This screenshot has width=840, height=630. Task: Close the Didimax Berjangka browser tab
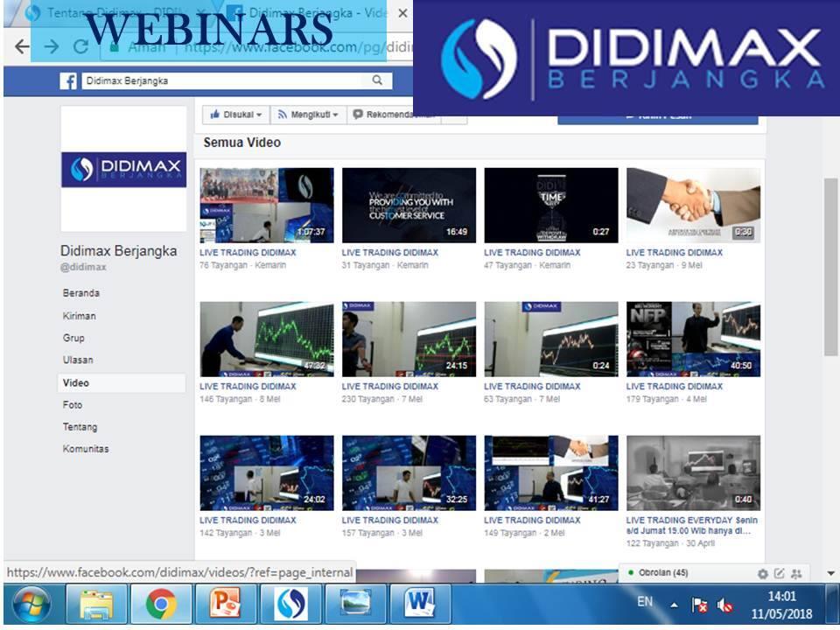click(402, 13)
